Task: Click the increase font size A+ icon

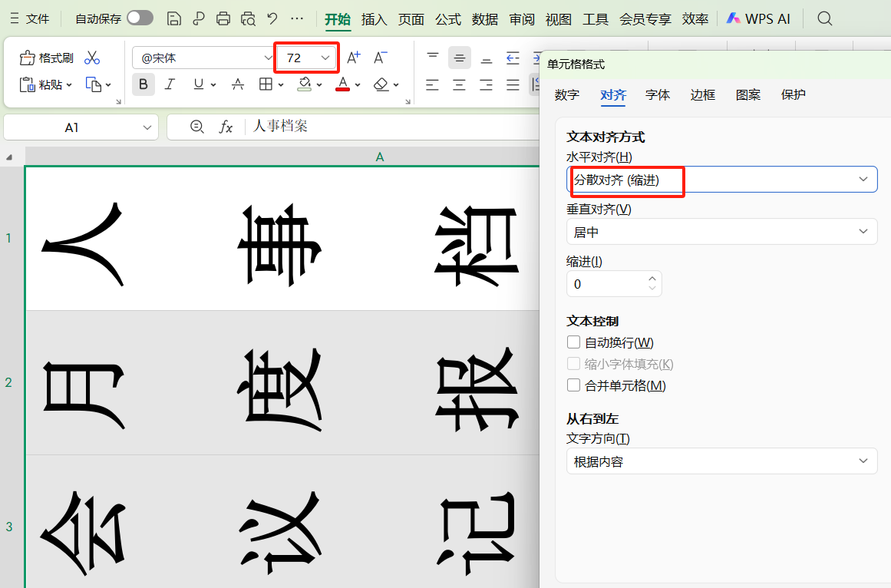Action: click(353, 57)
